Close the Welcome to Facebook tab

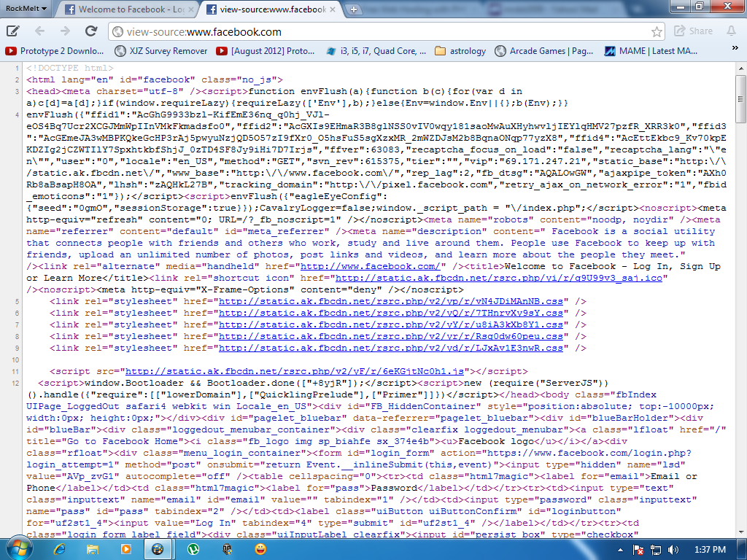(x=191, y=9)
